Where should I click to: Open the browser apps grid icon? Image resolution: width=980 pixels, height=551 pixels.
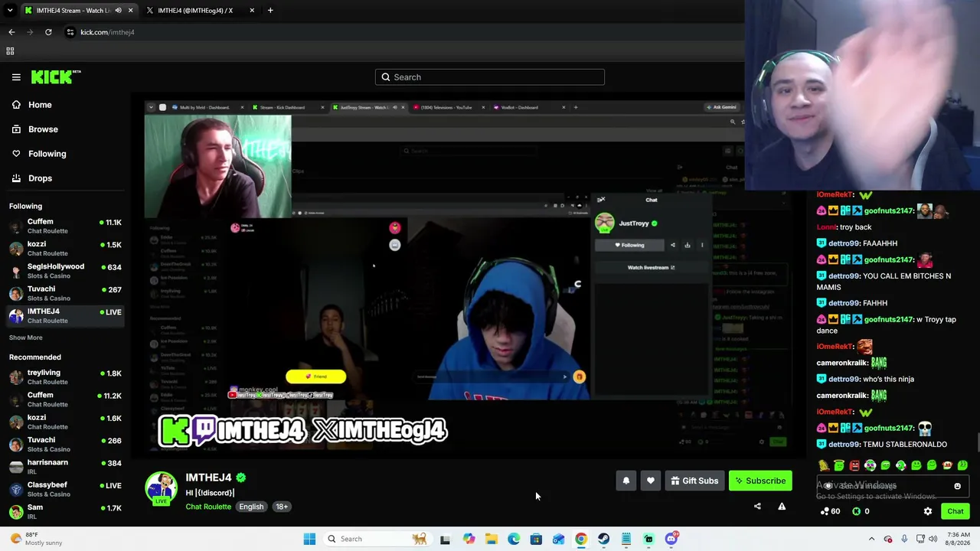10,51
